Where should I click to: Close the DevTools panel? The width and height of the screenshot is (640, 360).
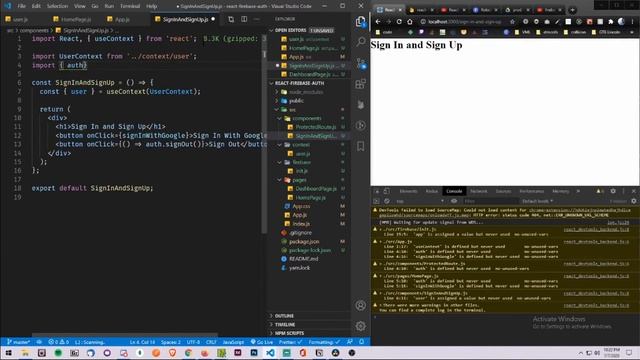tap(634, 191)
